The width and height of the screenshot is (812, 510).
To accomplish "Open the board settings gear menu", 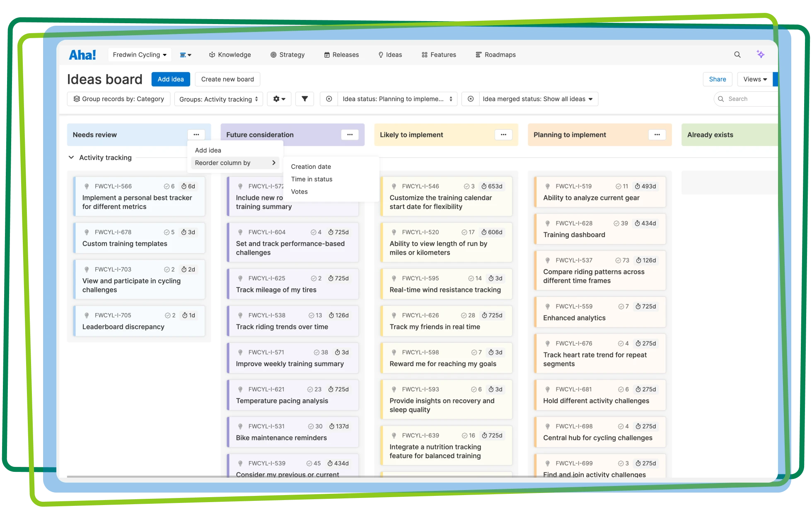I will [x=279, y=99].
